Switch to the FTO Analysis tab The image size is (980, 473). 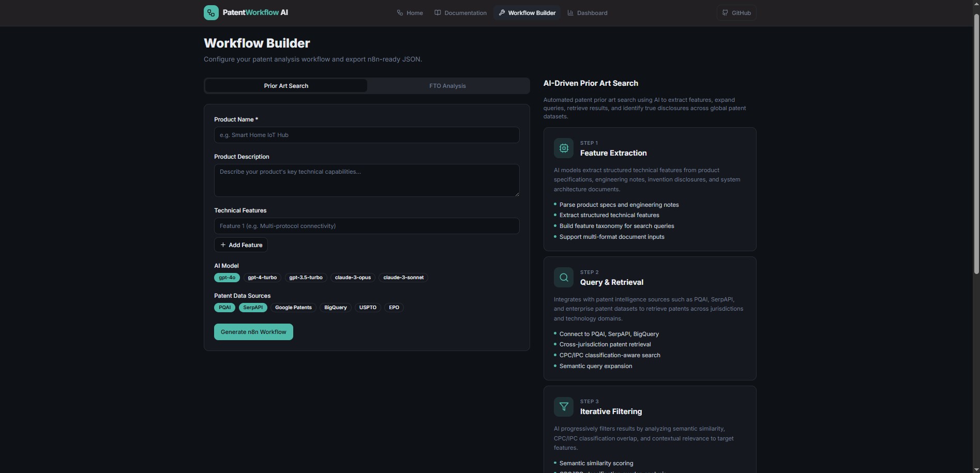447,86
